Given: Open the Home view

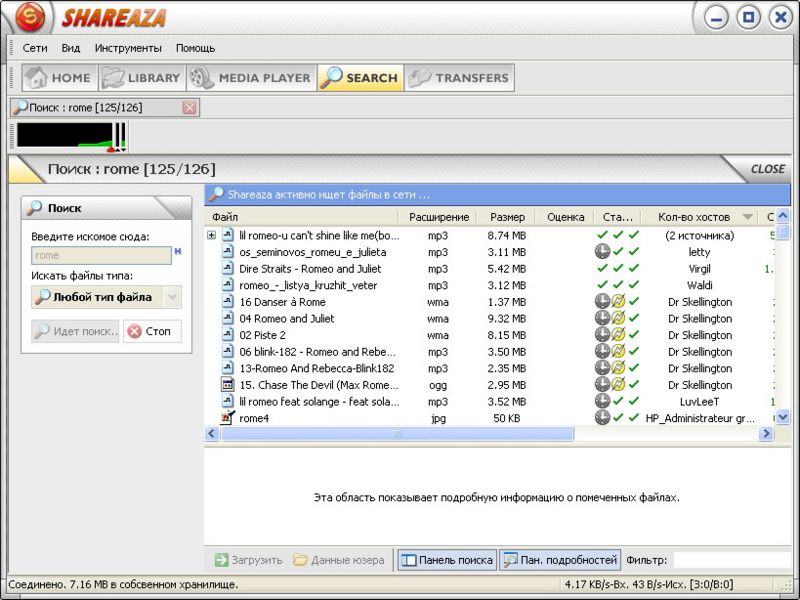Looking at the screenshot, I should pos(60,78).
